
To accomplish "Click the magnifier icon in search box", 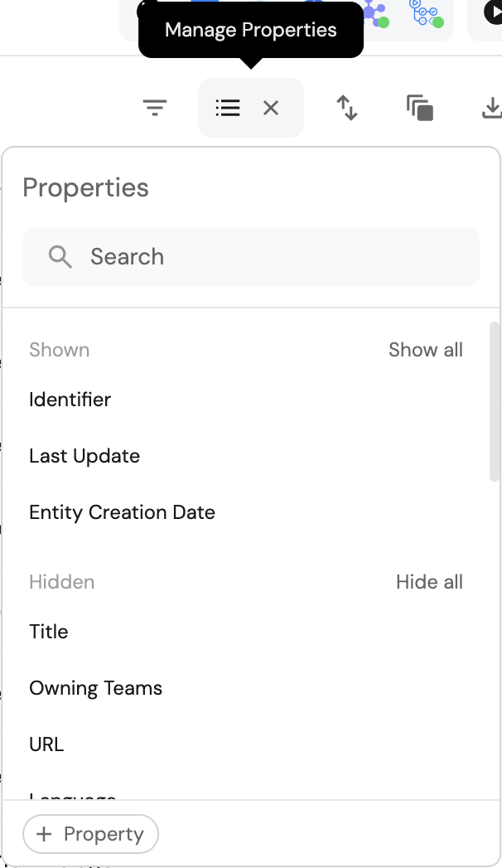I will pos(60,257).
